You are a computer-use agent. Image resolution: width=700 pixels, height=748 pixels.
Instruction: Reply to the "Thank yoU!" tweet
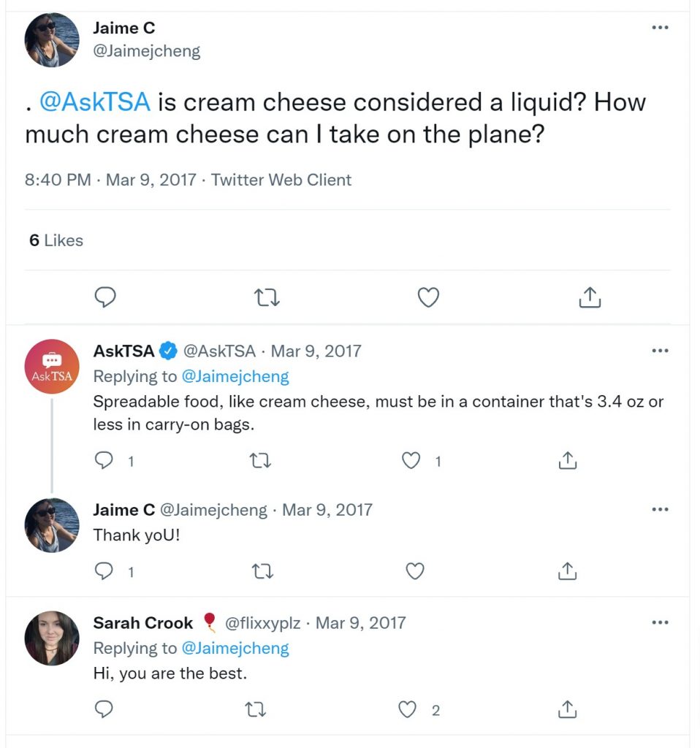104,571
